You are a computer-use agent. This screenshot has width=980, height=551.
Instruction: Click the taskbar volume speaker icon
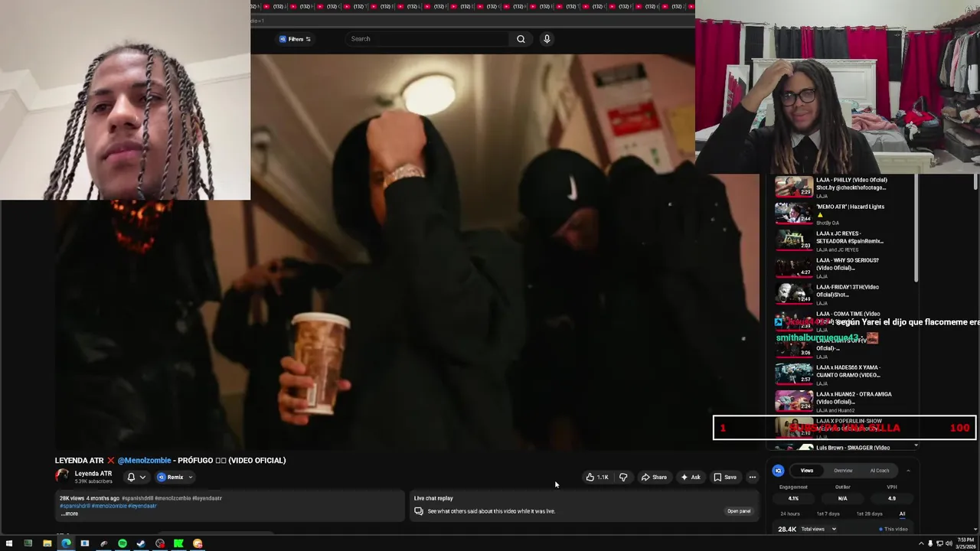click(x=949, y=543)
